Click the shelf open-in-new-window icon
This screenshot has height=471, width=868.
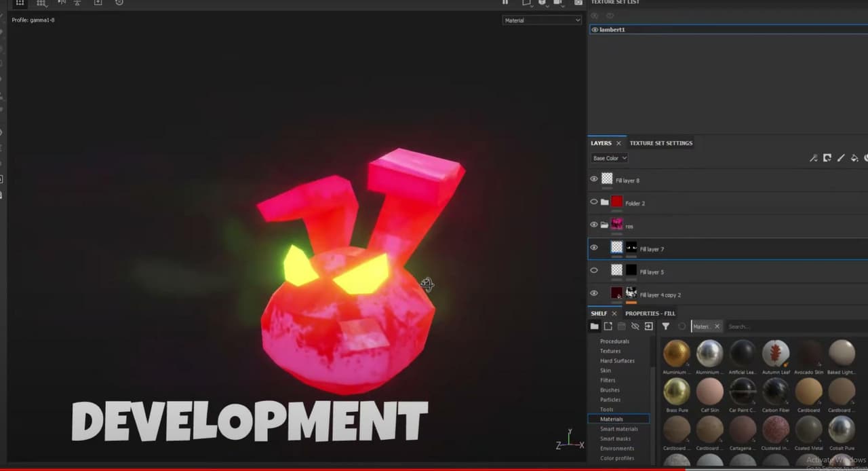pyautogui.click(x=608, y=326)
